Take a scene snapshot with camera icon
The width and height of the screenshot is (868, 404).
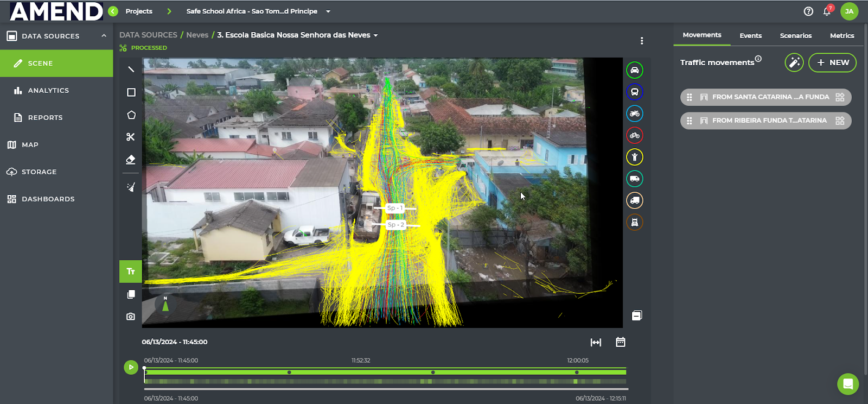131,317
